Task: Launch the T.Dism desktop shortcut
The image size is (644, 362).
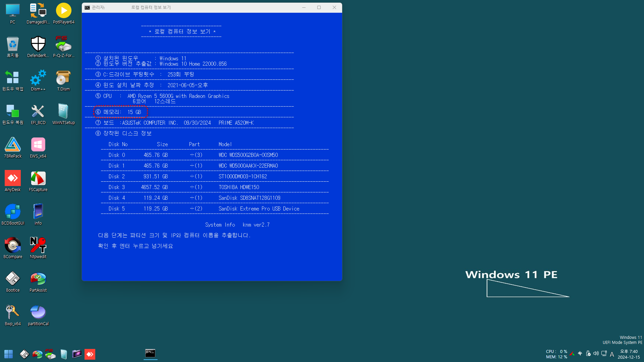Action: (63, 81)
